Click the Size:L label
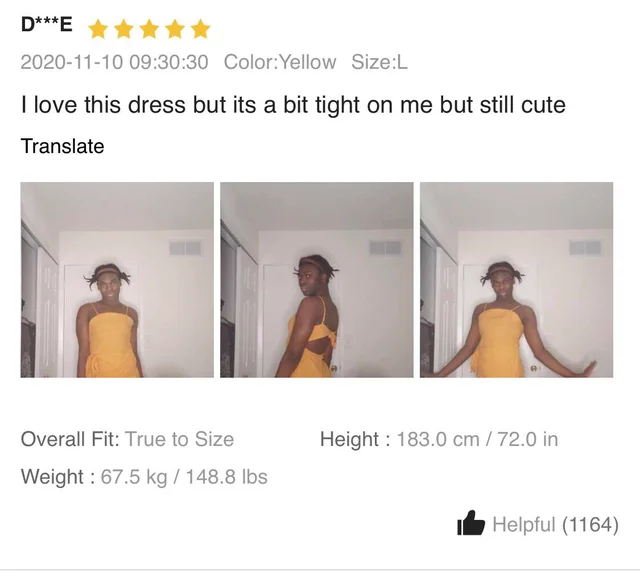 pyautogui.click(x=380, y=62)
